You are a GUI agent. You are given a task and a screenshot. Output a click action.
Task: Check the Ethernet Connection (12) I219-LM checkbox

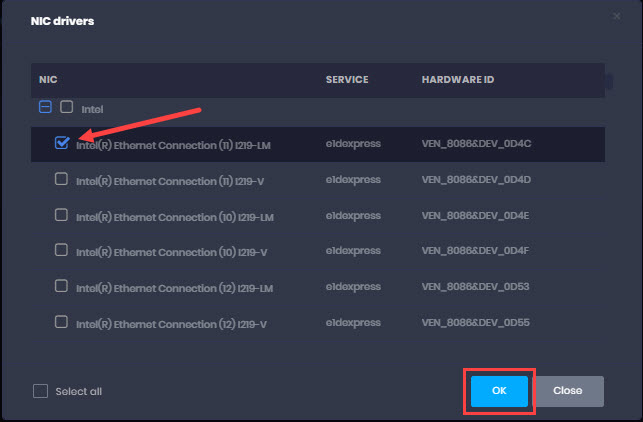[62, 286]
